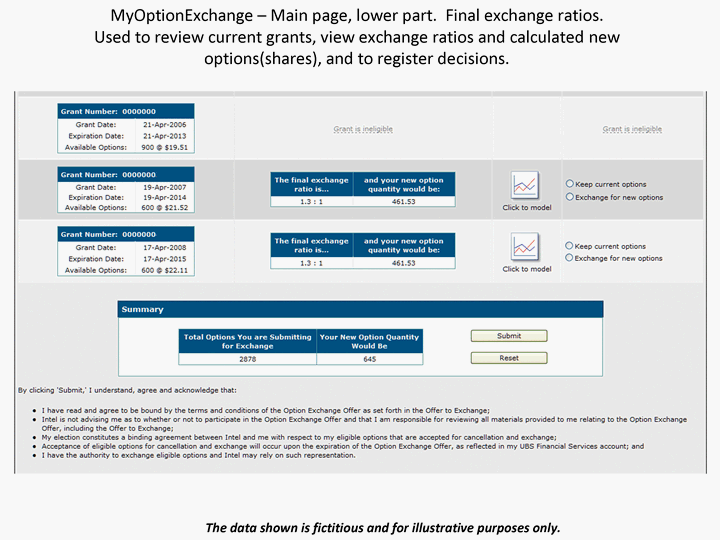720x540 pixels.
Task: Click the 900 @ $19.51 available options cell
Action: [x=163, y=146]
